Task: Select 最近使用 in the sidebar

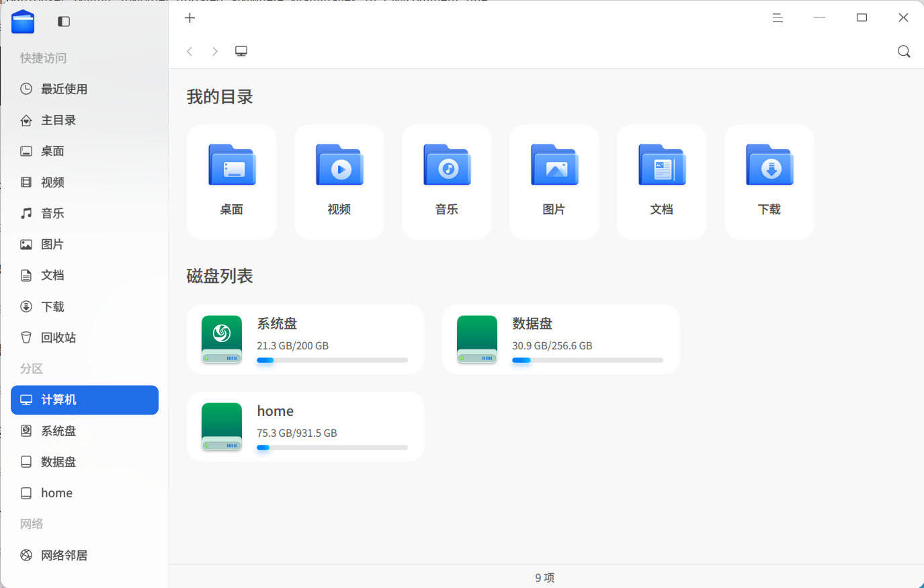Action: click(85, 89)
